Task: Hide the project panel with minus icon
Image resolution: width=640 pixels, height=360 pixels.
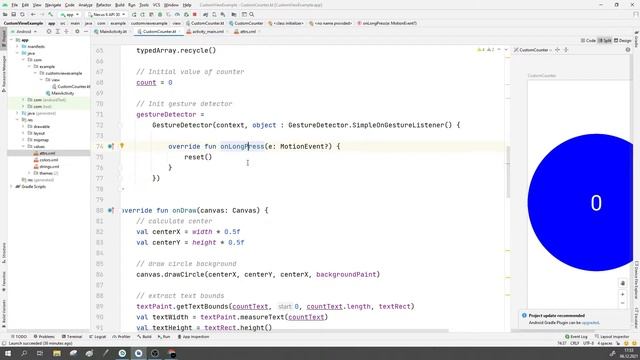Action: (86, 31)
